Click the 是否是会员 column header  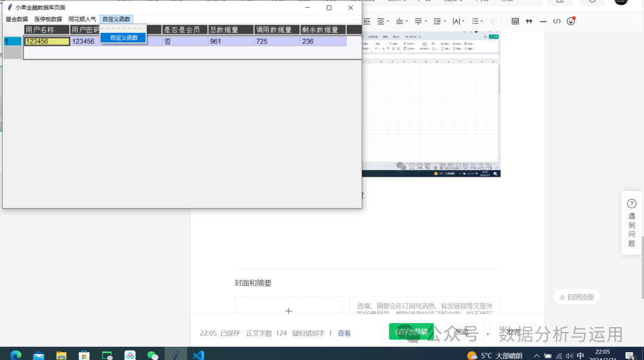pyautogui.click(x=184, y=30)
